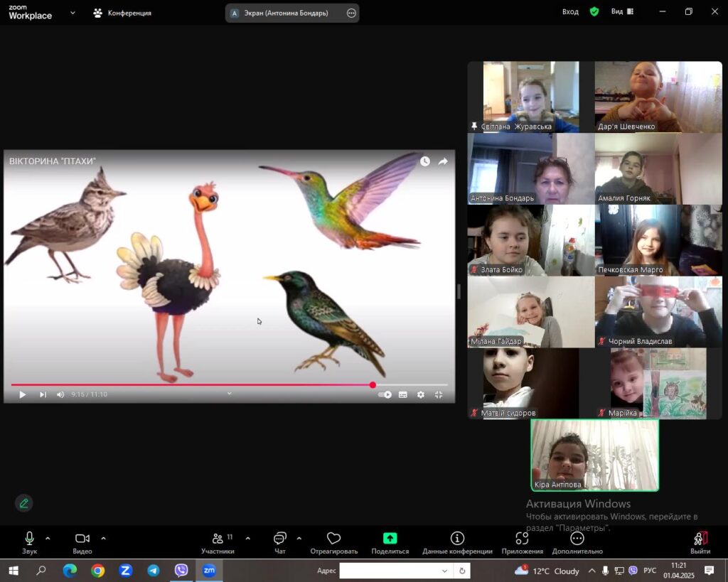Show hidden system tray icons chevron

pos(592,571)
